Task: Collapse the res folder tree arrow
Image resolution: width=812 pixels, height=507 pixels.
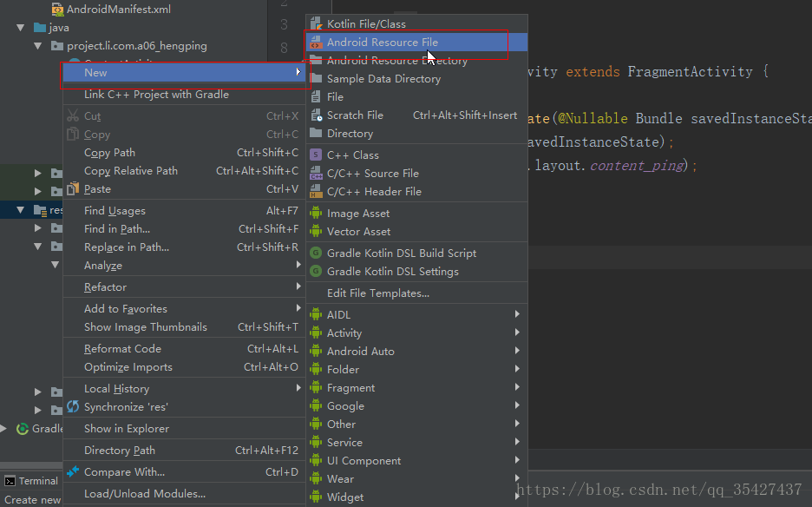Action: 20,210
